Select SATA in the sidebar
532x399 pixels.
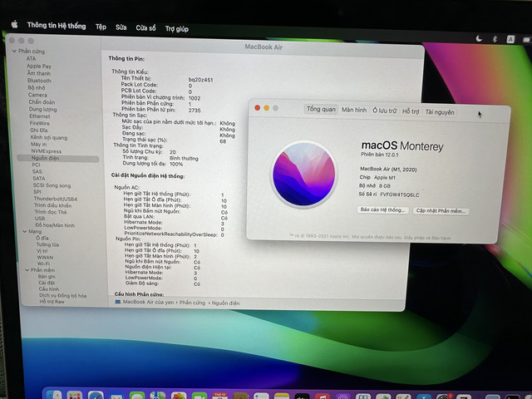point(39,178)
